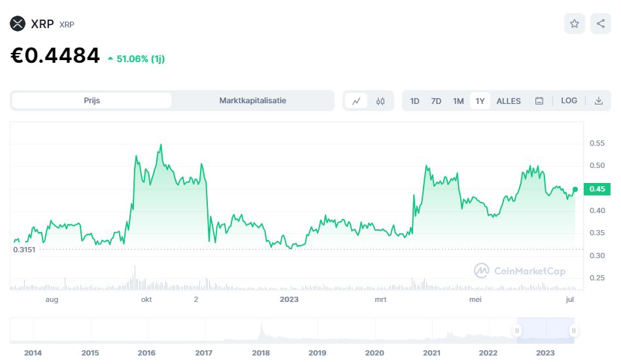The image size is (621, 364).
Task: Open the share icon button
Action: [601, 24]
